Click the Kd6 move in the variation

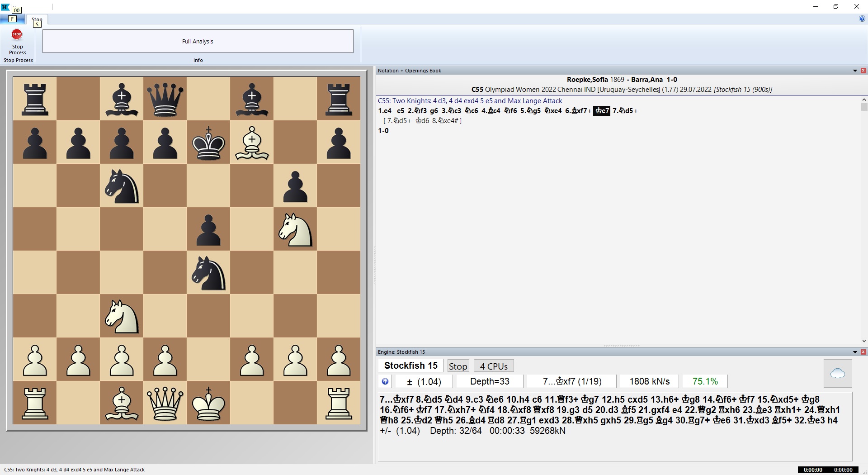pos(422,121)
